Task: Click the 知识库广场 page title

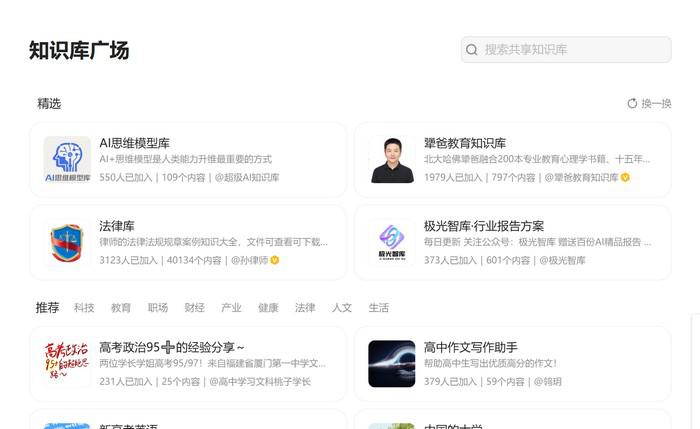Action: pos(79,50)
